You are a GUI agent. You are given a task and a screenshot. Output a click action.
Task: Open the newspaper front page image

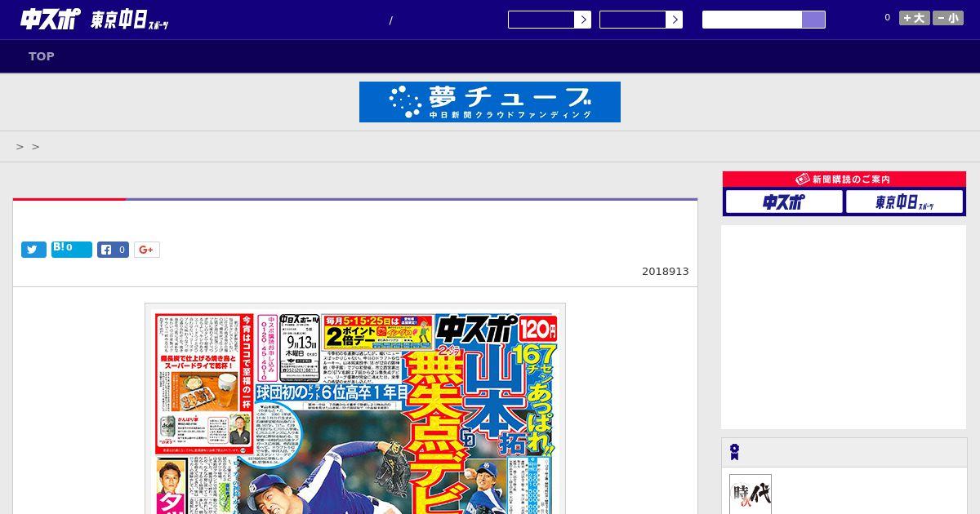click(355, 409)
